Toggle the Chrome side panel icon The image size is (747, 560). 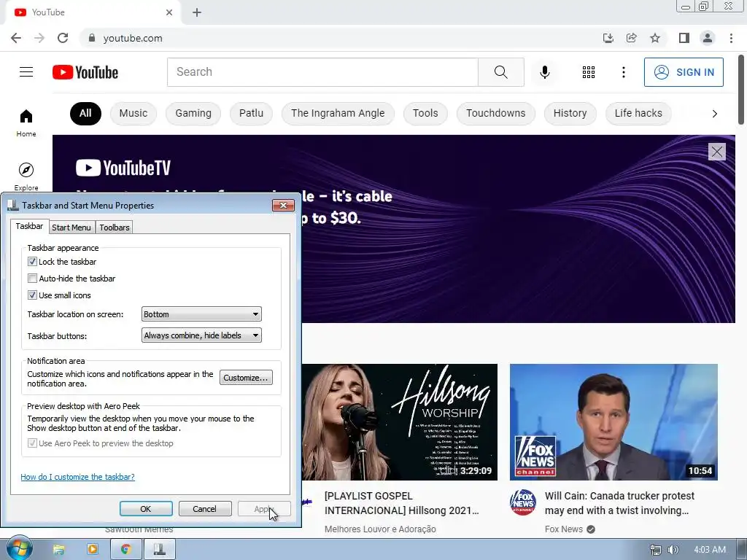684,38
